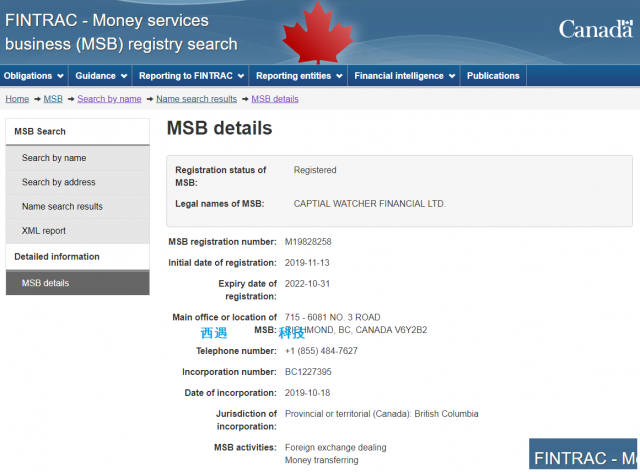The image size is (640, 472).
Task: Click the FINTRAC page title header
Action: pyautogui.click(x=121, y=32)
